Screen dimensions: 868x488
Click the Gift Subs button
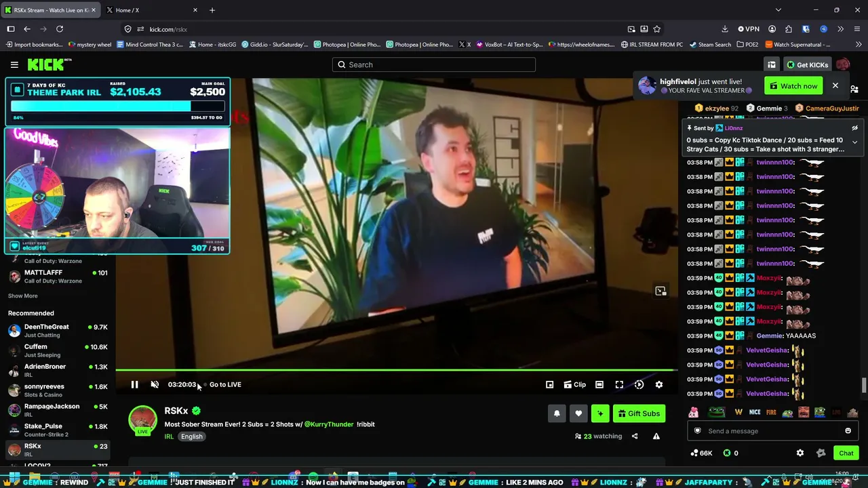click(639, 413)
